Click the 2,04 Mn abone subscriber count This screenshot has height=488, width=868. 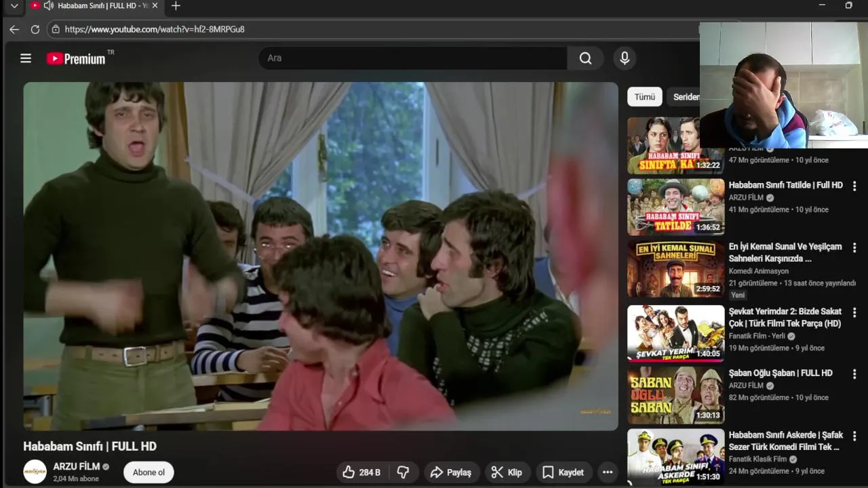[76, 479]
